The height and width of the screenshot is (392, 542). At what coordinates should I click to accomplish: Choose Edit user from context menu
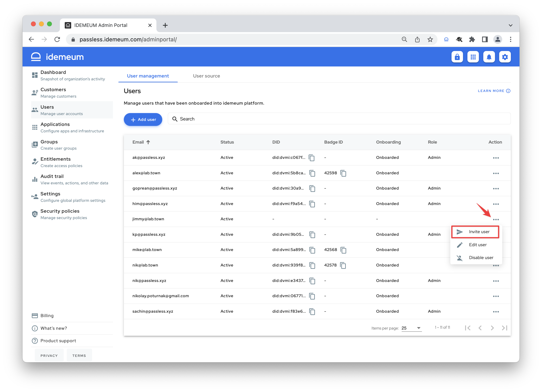tap(476, 245)
